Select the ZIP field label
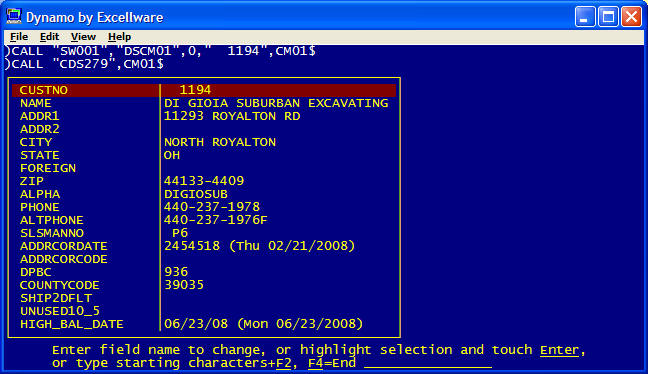Screen dimensions: 648x374 (32, 181)
